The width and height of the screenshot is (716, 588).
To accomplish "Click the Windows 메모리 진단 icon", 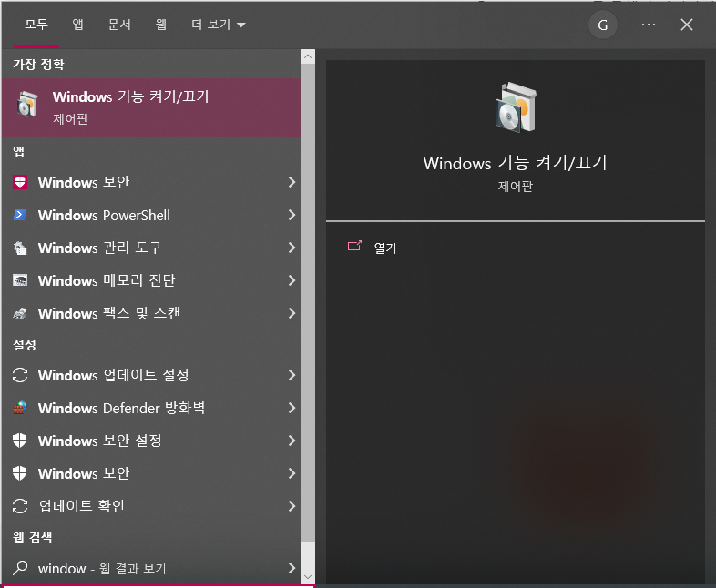I will 20,280.
